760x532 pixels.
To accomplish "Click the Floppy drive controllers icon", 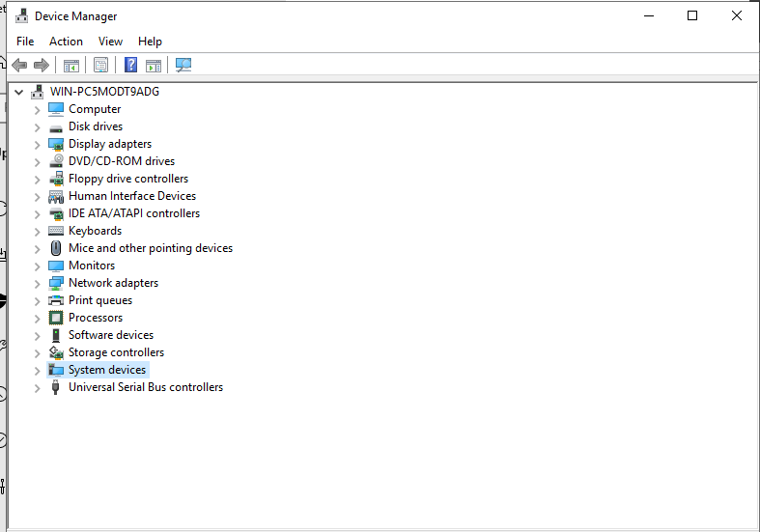I will click(56, 179).
